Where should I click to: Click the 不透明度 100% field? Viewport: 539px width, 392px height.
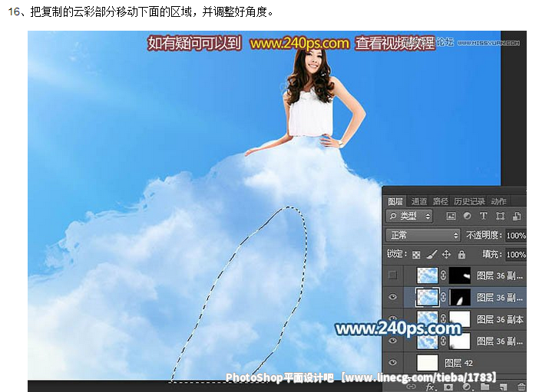click(516, 236)
